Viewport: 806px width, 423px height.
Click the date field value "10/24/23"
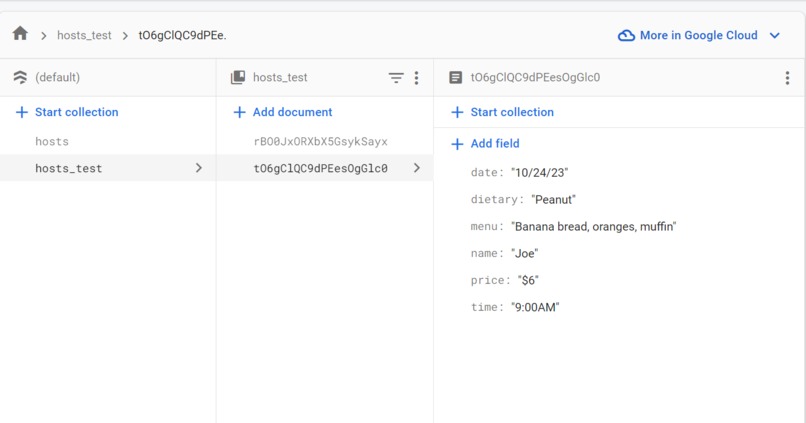[x=539, y=173]
